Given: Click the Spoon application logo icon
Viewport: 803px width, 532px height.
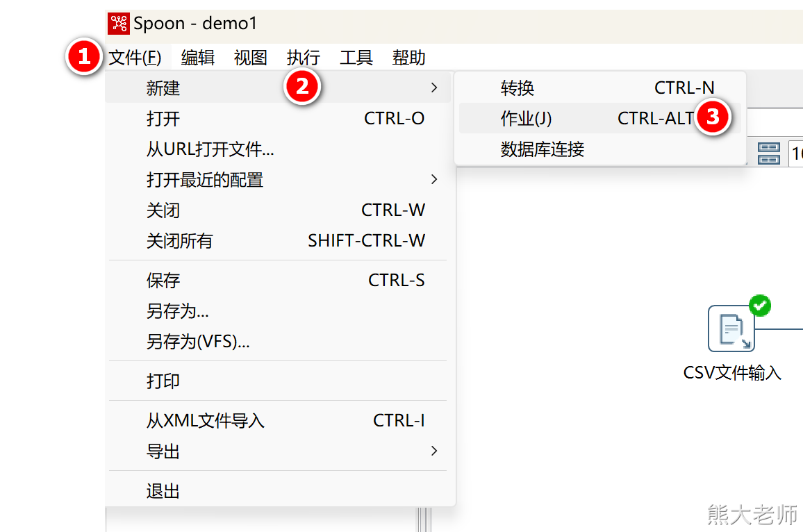Looking at the screenshot, I should (119, 23).
